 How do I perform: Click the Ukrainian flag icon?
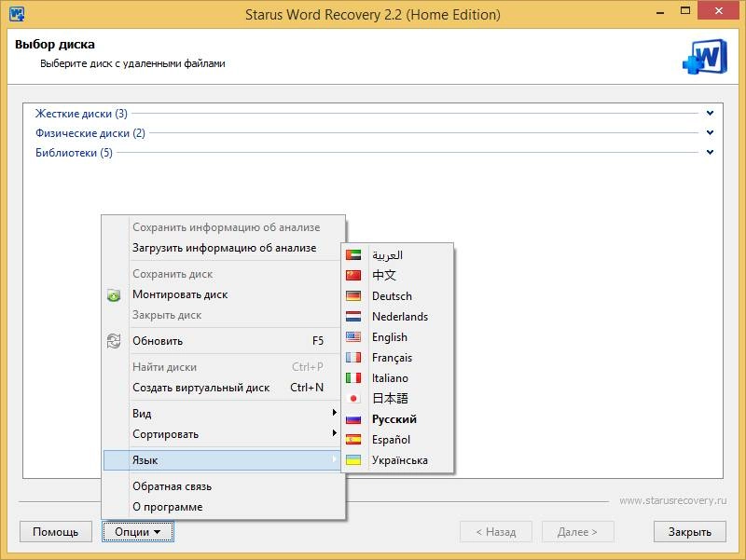point(353,460)
